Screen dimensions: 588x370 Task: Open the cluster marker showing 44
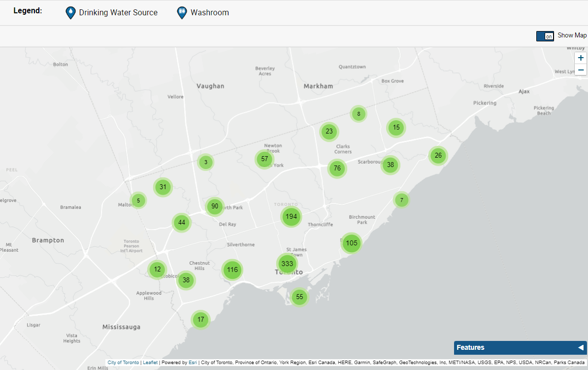tap(182, 223)
